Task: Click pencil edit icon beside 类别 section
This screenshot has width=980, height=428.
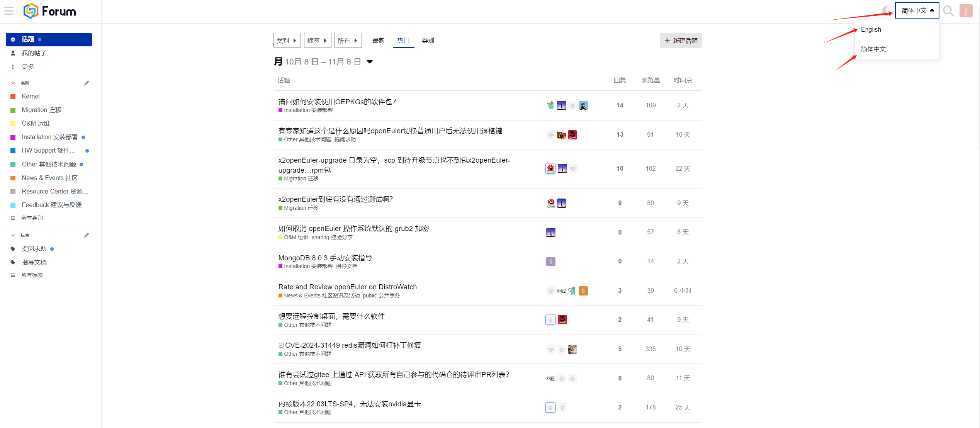Action: pyautogui.click(x=87, y=83)
